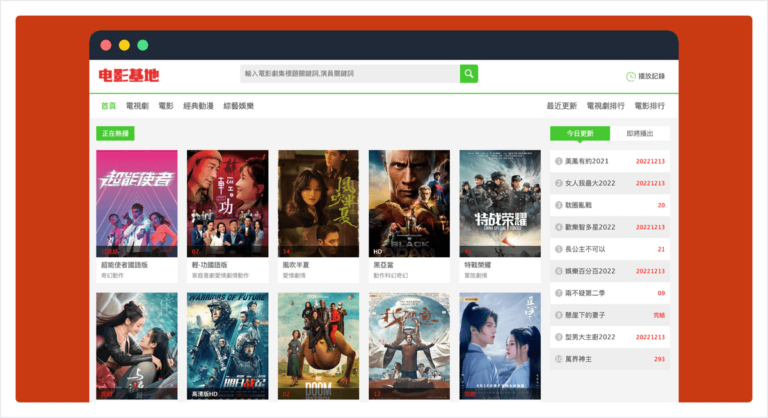Open the 風吹半夏 poster
This screenshot has height=418, width=768.
tap(318, 203)
